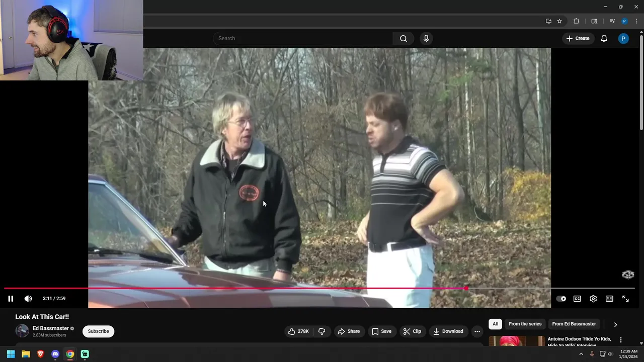The height and width of the screenshot is (362, 644).
Task: Switch to Chrome in taskbar
Action: coord(70,354)
